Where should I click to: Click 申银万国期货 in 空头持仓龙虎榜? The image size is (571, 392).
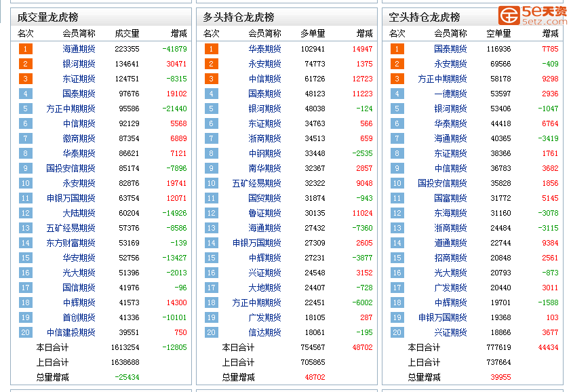442,317
